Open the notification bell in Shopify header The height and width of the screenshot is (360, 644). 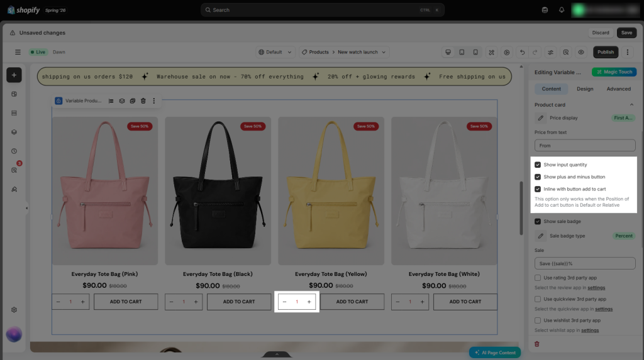(562, 10)
